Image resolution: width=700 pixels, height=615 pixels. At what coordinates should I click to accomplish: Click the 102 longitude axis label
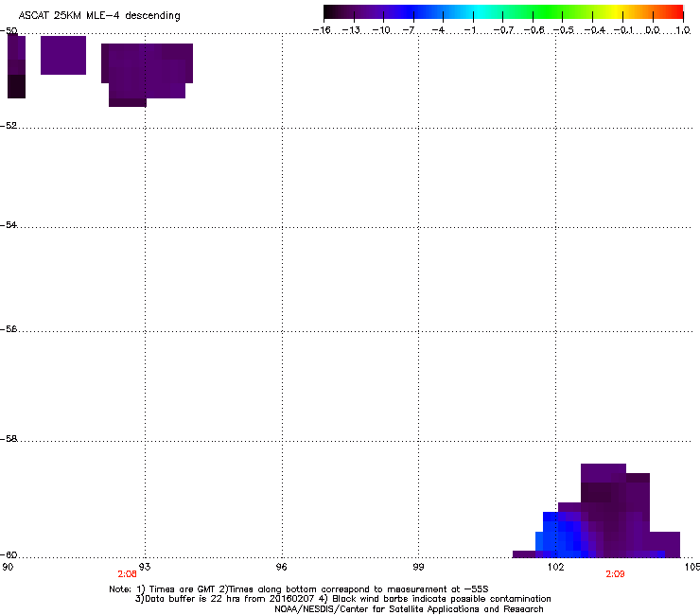coord(556,567)
